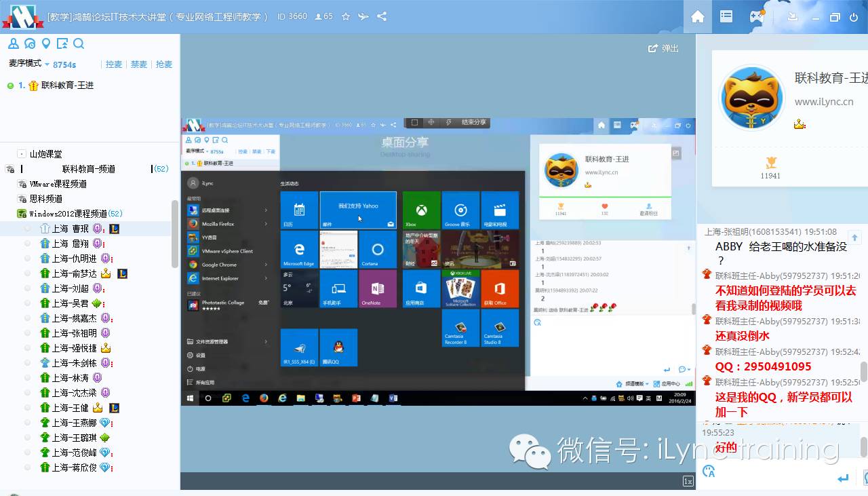Click the location pin icon in the left toolbar
Image resolution: width=868 pixels, height=496 pixels.
(46, 44)
